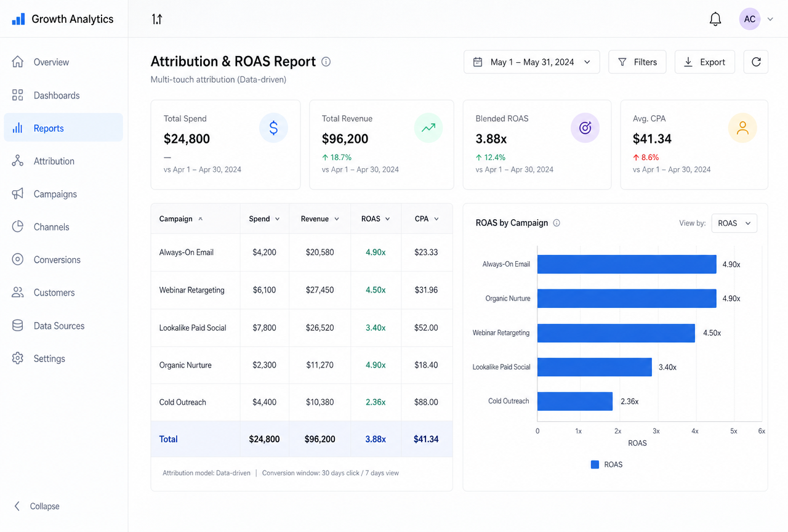Click the Lookalike Paid Social chart bar
The height and width of the screenshot is (532, 788).
(x=595, y=367)
